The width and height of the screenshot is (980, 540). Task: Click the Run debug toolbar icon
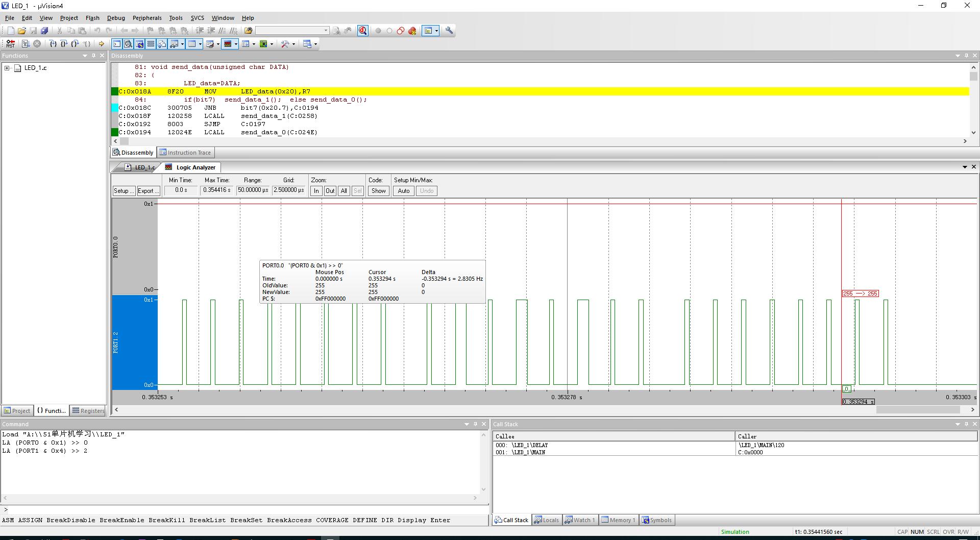(26, 44)
